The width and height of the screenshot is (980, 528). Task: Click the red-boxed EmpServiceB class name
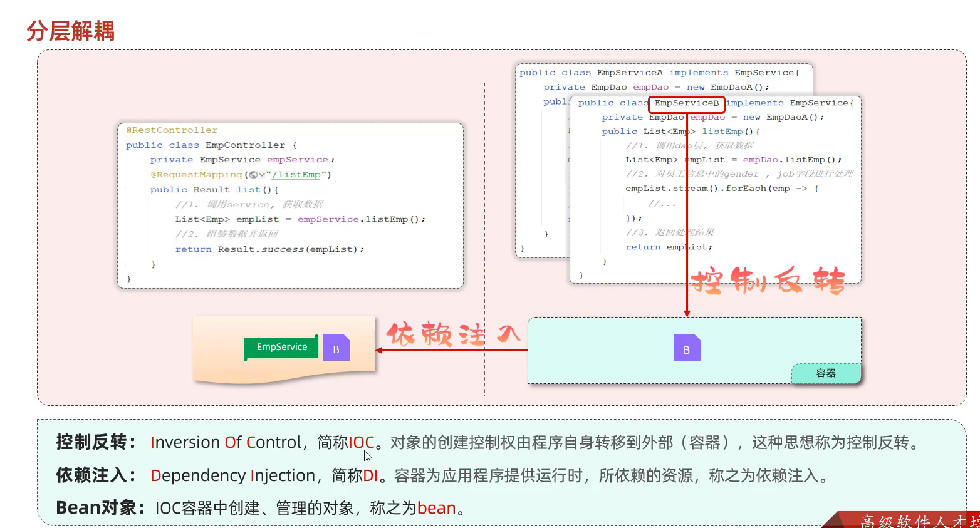point(686,103)
